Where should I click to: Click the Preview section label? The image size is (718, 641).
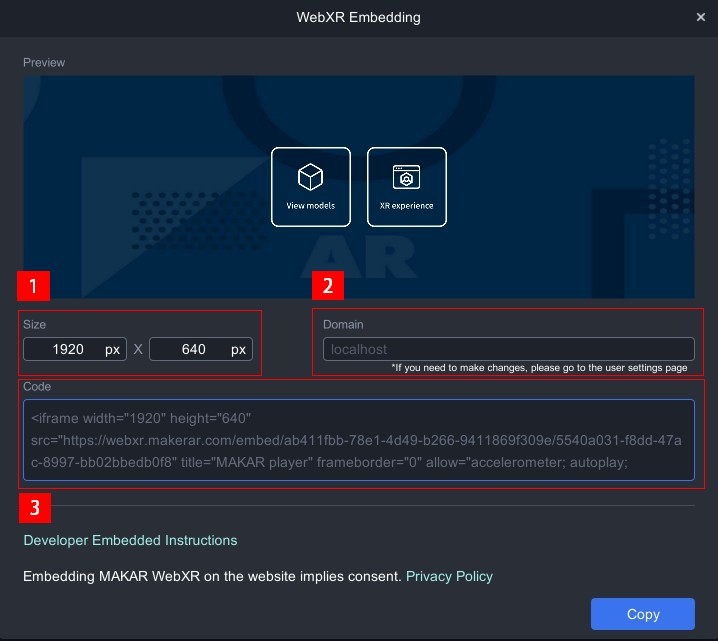click(x=44, y=62)
